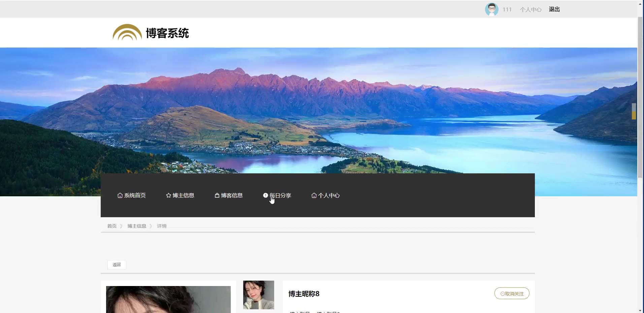Viewport: 644px width, 313px height.
Task: Open the 博客信息 menu item
Action: click(228, 195)
